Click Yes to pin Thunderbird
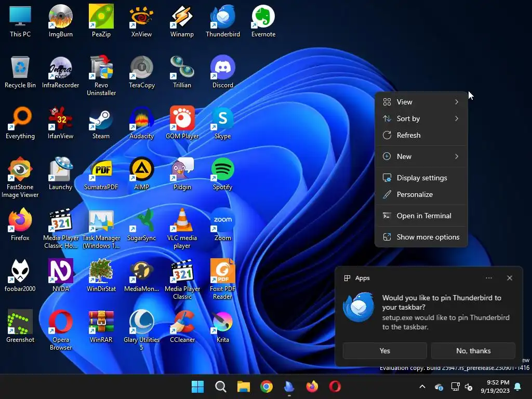Viewport: 532px width, 399px height. [385, 351]
